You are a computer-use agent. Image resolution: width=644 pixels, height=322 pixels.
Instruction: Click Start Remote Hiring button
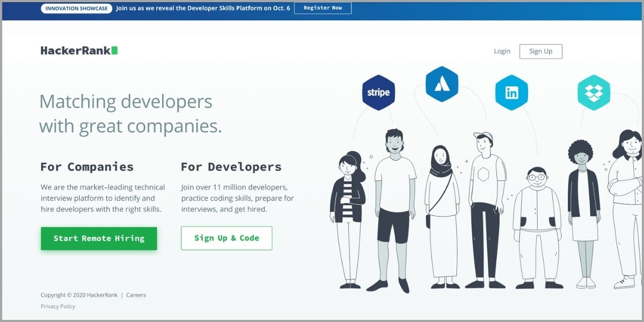(99, 238)
